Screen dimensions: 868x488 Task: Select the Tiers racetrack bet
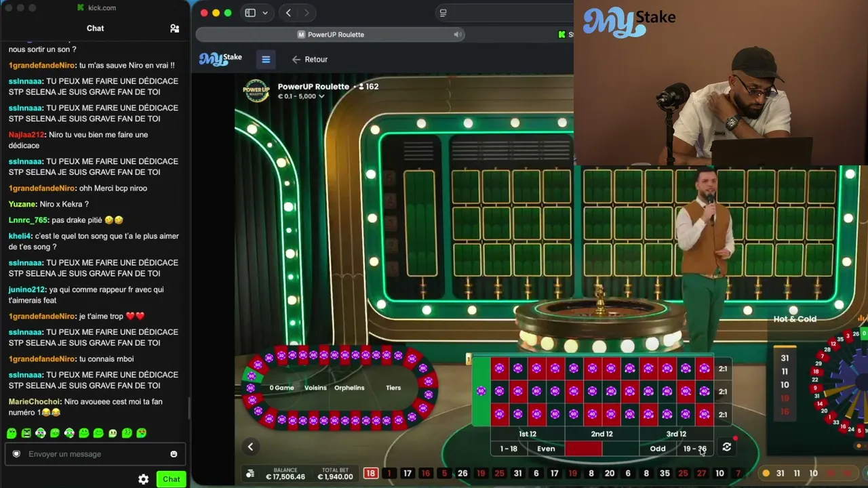(393, 388)
